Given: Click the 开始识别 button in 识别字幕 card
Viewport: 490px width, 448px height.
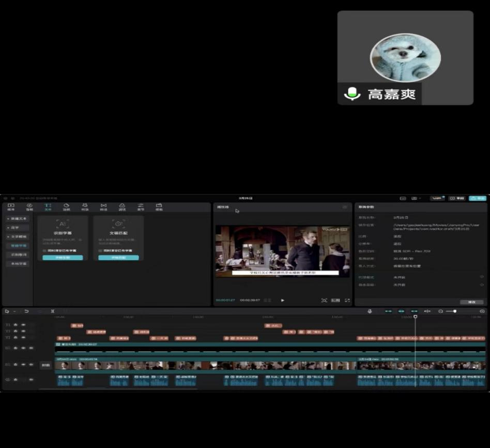Looking at the screenshot, I should pos(62,257).
